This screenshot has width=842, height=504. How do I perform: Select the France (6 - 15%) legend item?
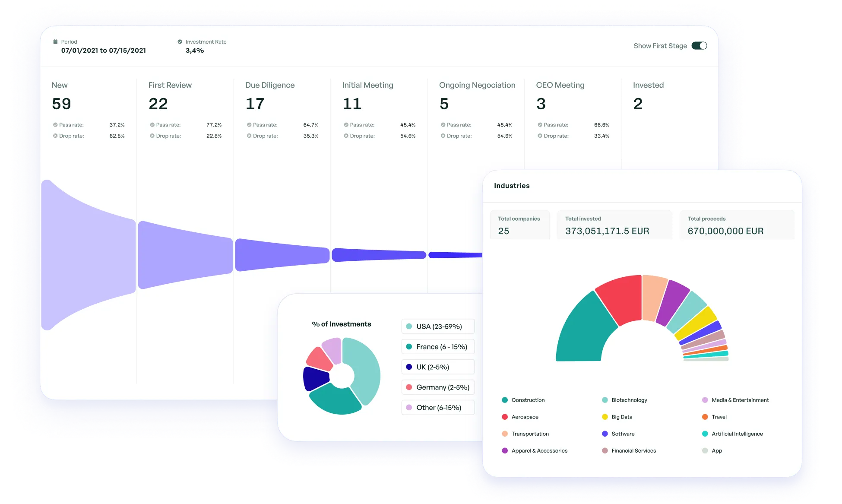tap(438, 347)
